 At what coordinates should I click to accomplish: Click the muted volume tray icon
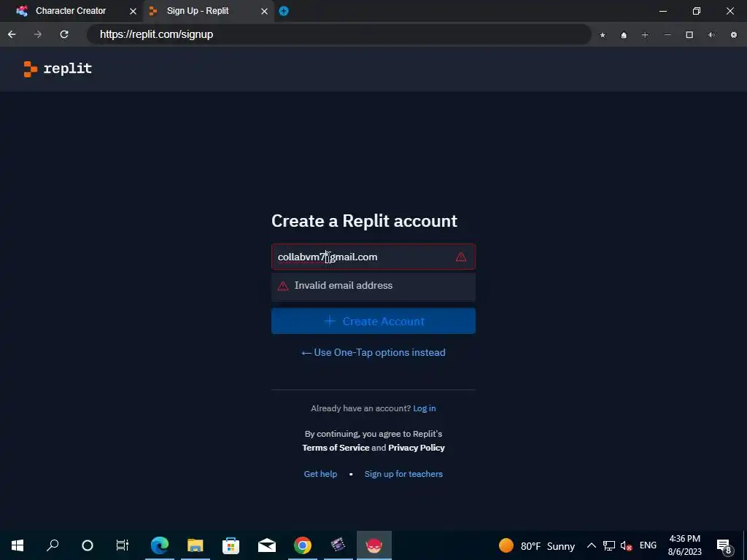point(626,545)
